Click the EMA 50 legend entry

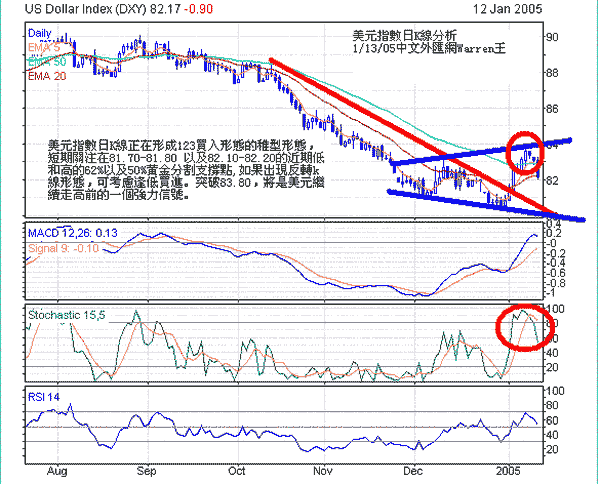48,61
